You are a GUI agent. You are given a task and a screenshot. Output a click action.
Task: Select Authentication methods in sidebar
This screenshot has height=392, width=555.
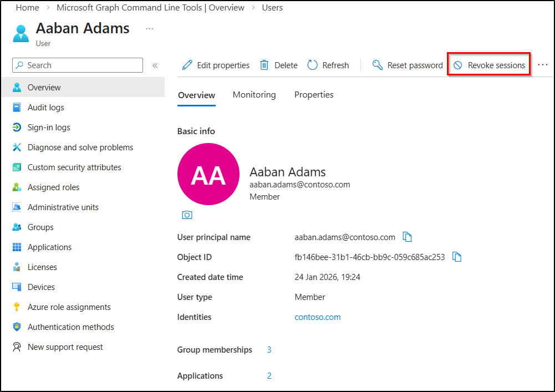70,327
